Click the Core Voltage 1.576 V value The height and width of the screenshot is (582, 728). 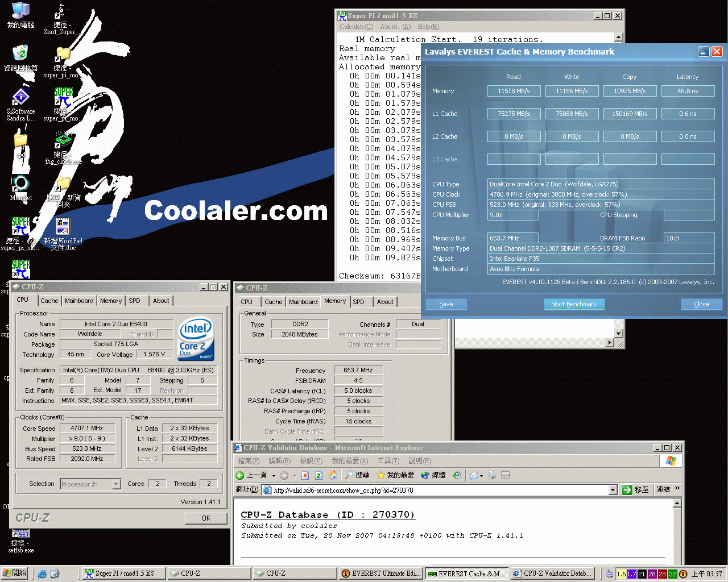[154, 354]
